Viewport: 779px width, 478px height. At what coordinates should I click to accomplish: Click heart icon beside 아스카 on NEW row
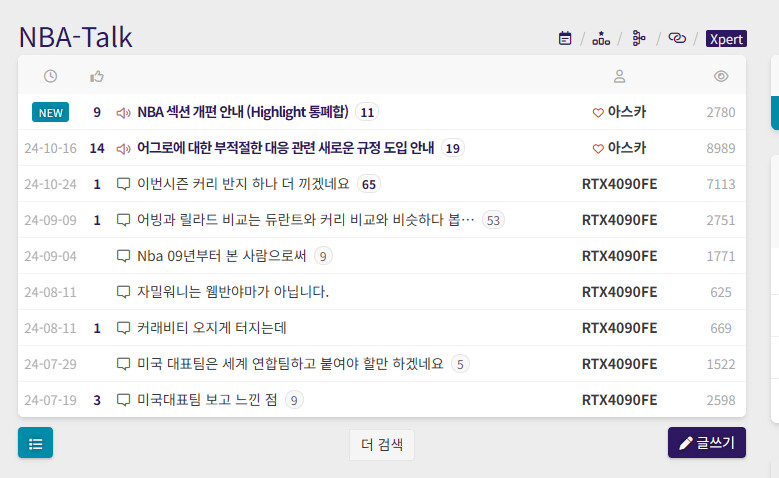[x=598, y=113]
